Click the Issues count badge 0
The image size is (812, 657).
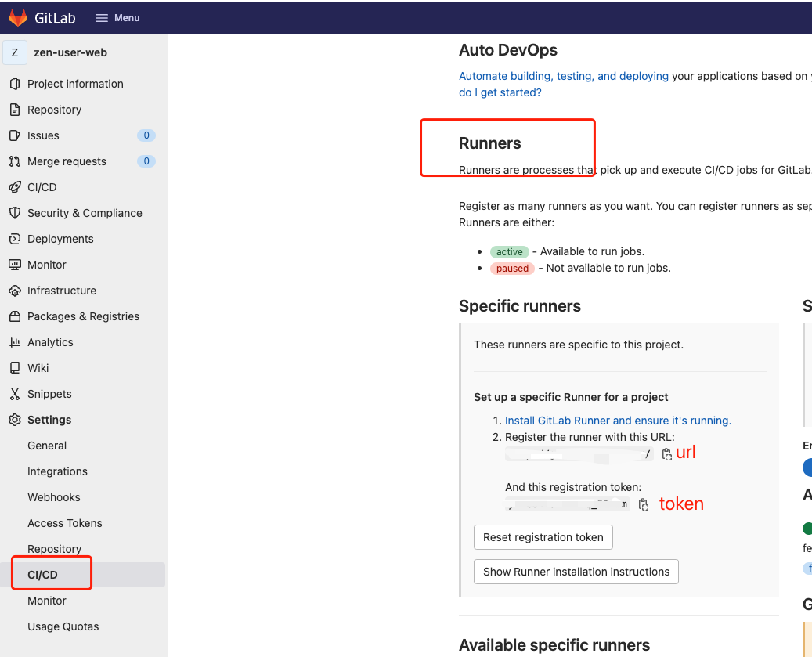(x=146, y=135)
